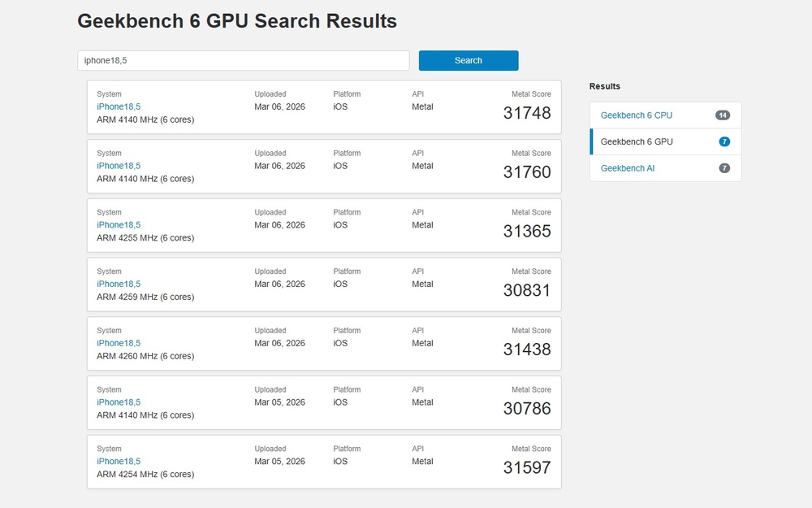Open the iPhone18,5 result at ARM 4259 MHz
The height and width of the screenshot is (508, 812).
(x=119, y=284)
